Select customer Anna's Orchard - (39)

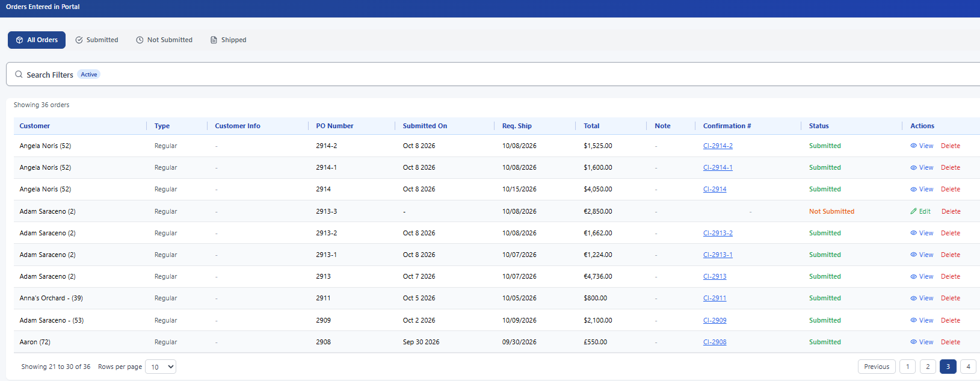pyautogui.click(x=51, y=298)
